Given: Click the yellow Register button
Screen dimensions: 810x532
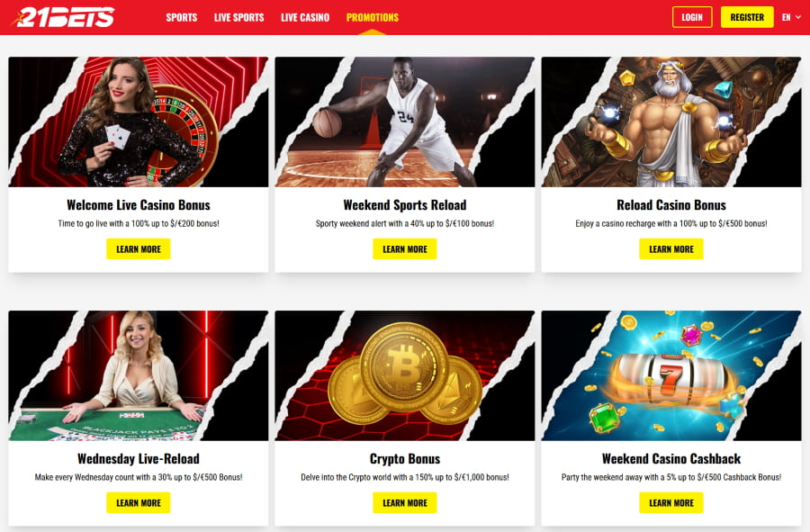Looking at the screenshot, I should coord(747,17).
